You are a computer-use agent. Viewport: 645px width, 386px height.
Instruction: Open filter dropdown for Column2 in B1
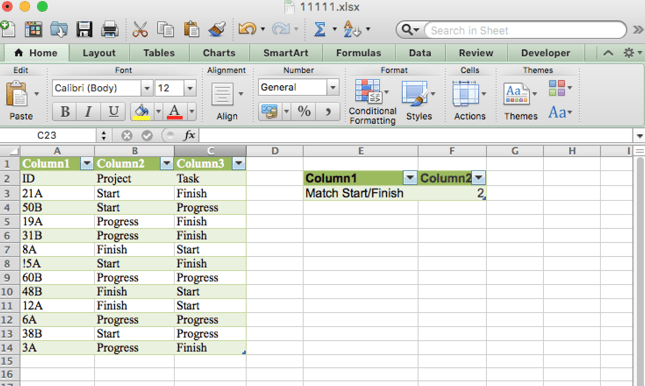pyautogui.click(x=166, y=163)
